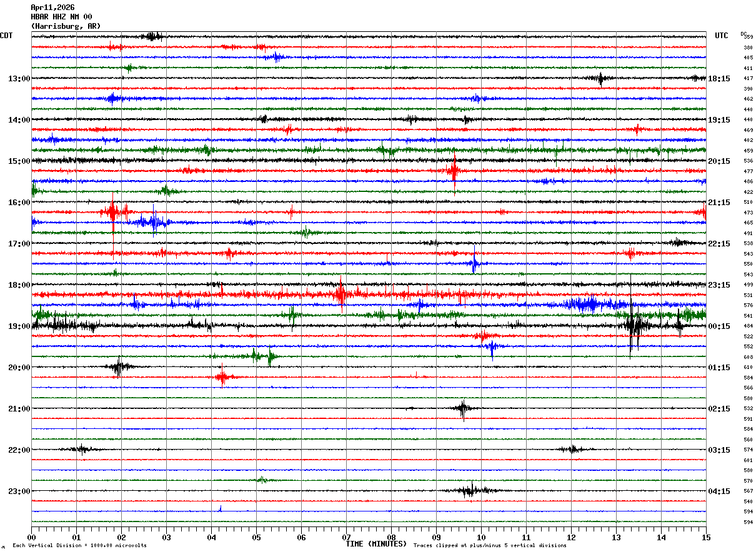Click the "17:00" CDT time label
This screenshot has width=756, height=554.
19,244
